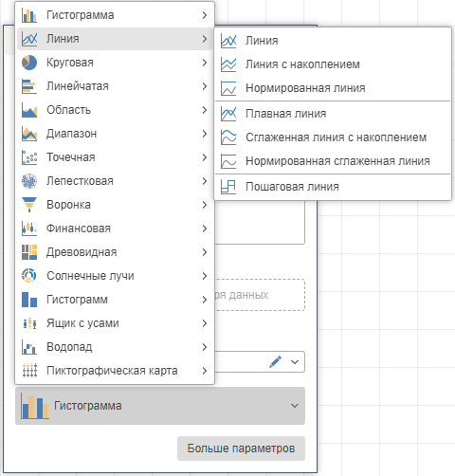This screenshot has height=476, width=455.
Task: Click the blue pencil edit icon
Action: pyautogui.click(x=275, y=362)
